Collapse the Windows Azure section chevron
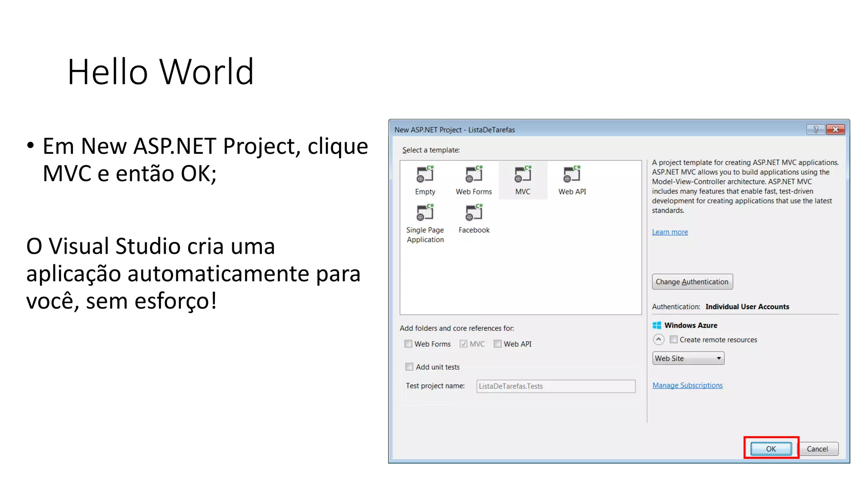The image size is (868, 488). click(659, 339)
